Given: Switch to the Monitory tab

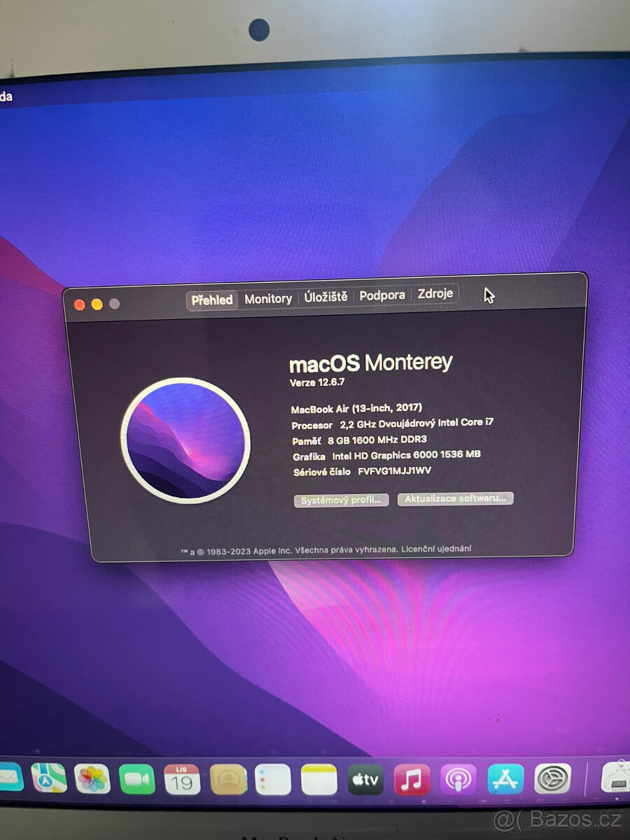Looking at the screenshot, I should [268, 299].
